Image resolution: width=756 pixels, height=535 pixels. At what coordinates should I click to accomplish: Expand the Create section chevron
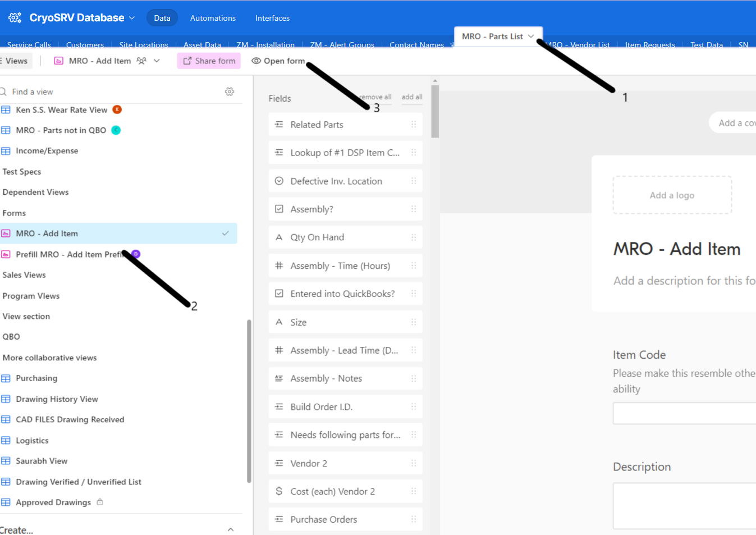[x=230, y=529]
